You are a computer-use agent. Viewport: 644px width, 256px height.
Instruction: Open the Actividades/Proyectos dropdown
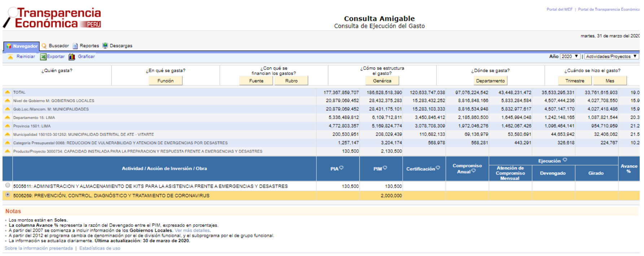[611, 57]
